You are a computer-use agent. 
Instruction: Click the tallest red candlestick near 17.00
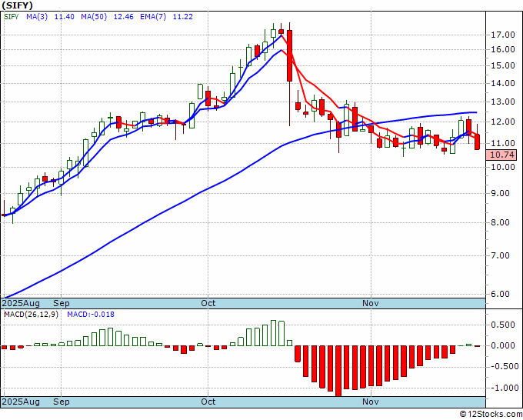(289, 55)
